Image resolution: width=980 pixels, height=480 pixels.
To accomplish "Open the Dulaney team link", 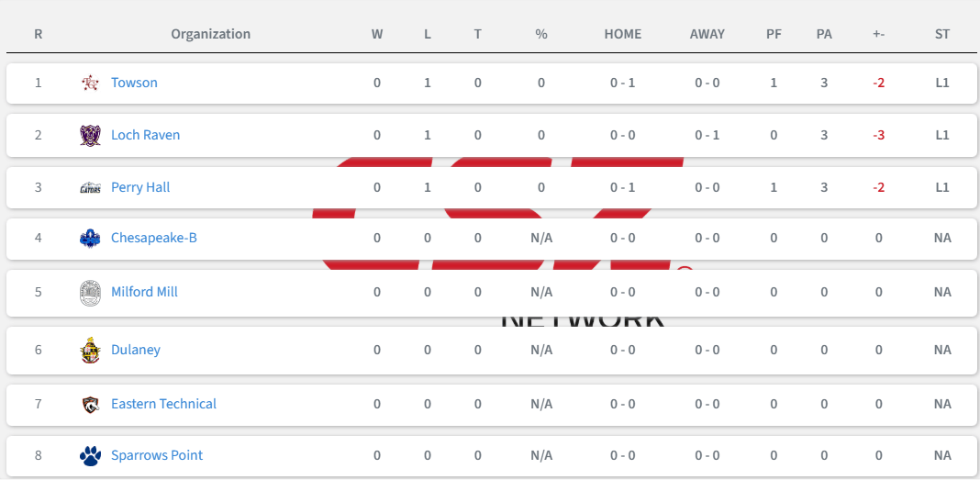I will (x=136, y=350).
